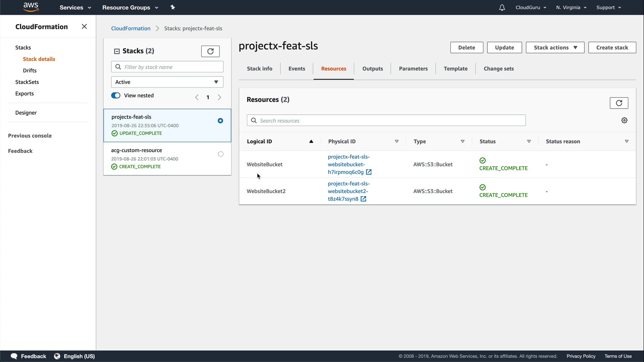Refresh the Stacks list
Image resolution: width=644 pixels, height=362 pixels.
point(210,51)
